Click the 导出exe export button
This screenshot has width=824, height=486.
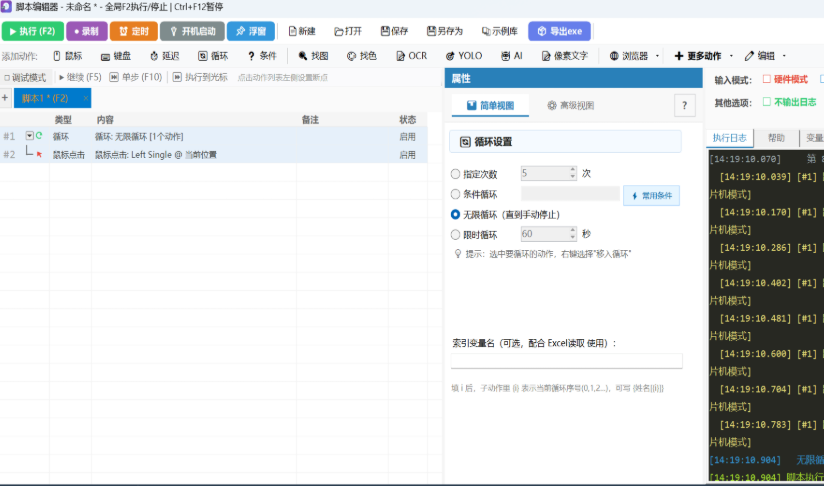tap(560, 31)
